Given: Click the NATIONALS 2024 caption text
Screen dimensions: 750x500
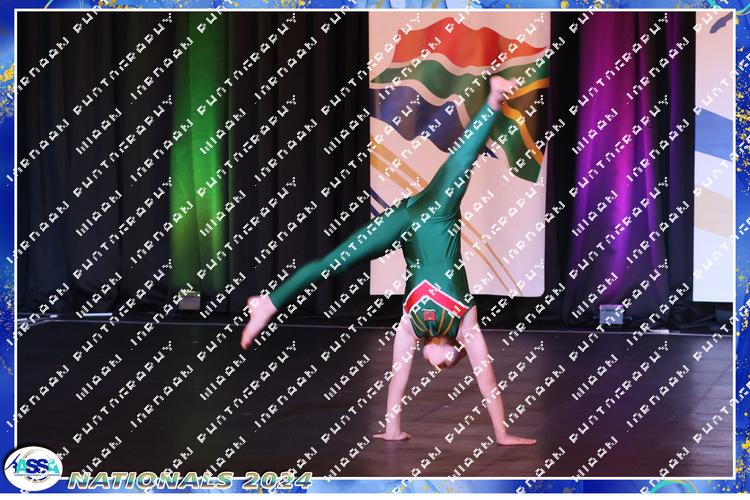Looking at the screenshot, I should tap(190, 481).
